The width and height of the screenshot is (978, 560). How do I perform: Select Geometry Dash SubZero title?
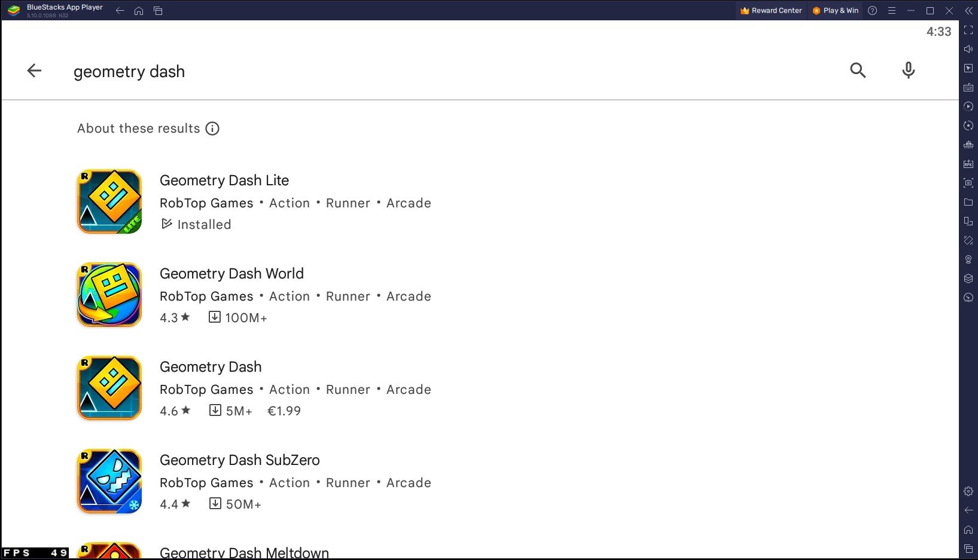[x=239, y=460]
